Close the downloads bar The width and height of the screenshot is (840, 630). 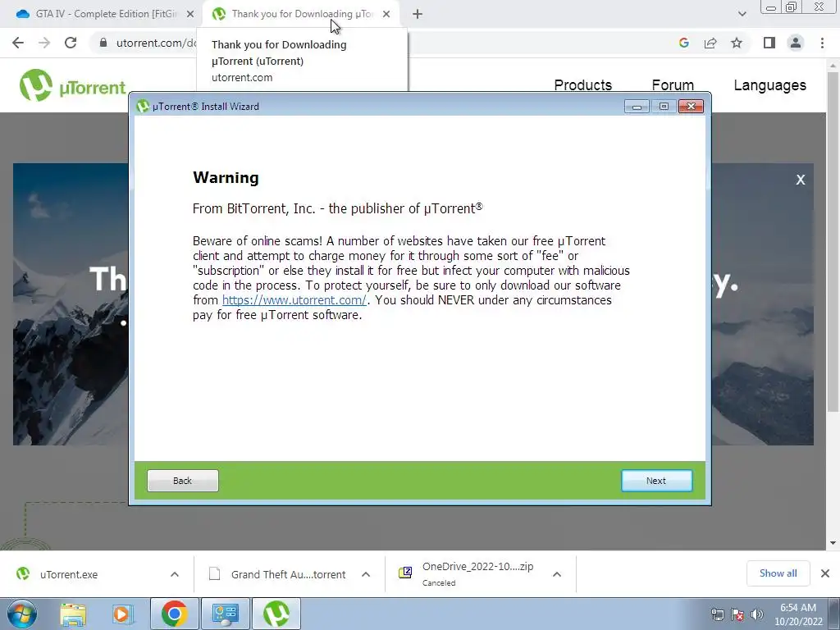point(825,573)
